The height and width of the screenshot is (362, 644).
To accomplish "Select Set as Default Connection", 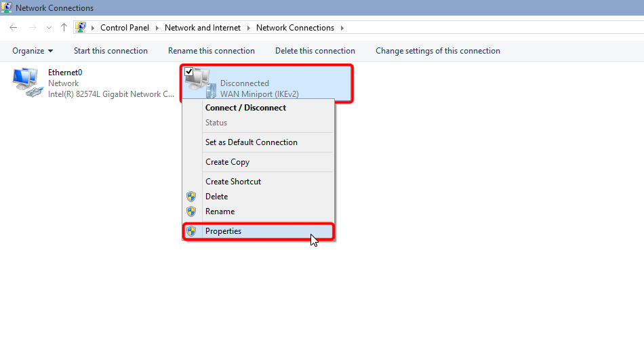I will 251,142.
